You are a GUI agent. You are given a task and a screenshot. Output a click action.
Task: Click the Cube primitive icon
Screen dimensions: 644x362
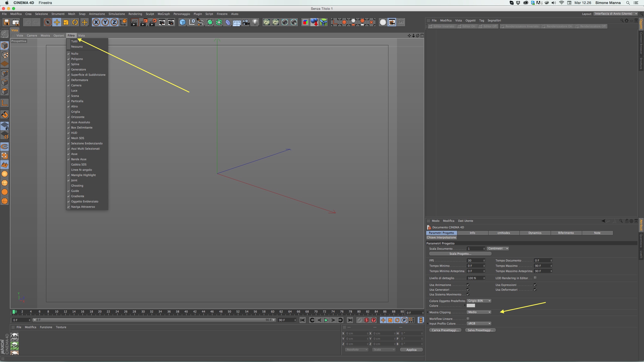pos(182,22)
